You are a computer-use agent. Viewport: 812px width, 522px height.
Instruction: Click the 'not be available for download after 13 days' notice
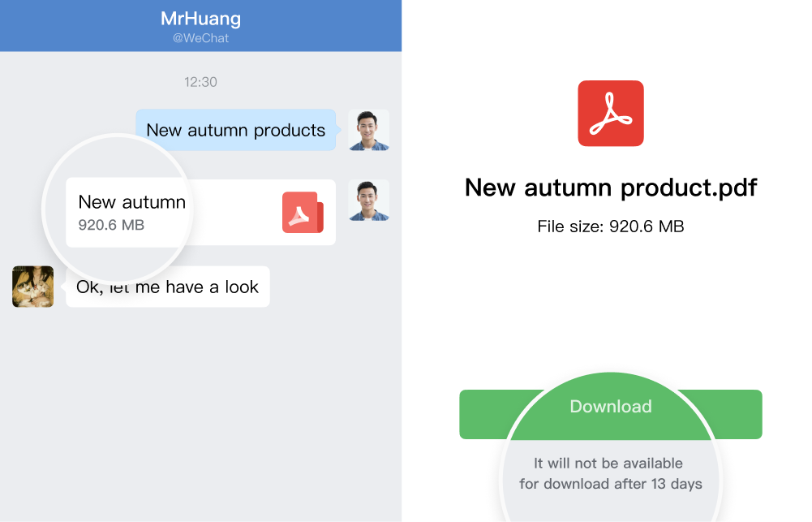tap(611, 473)
